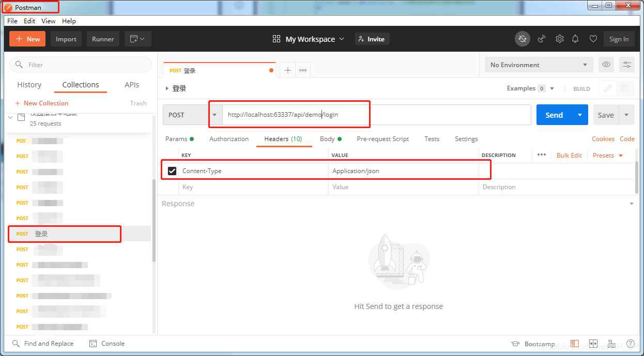The height and width of the screenshot is (356, 644).
Task: Click the Runner button
Action: click(x=103, y=39)
